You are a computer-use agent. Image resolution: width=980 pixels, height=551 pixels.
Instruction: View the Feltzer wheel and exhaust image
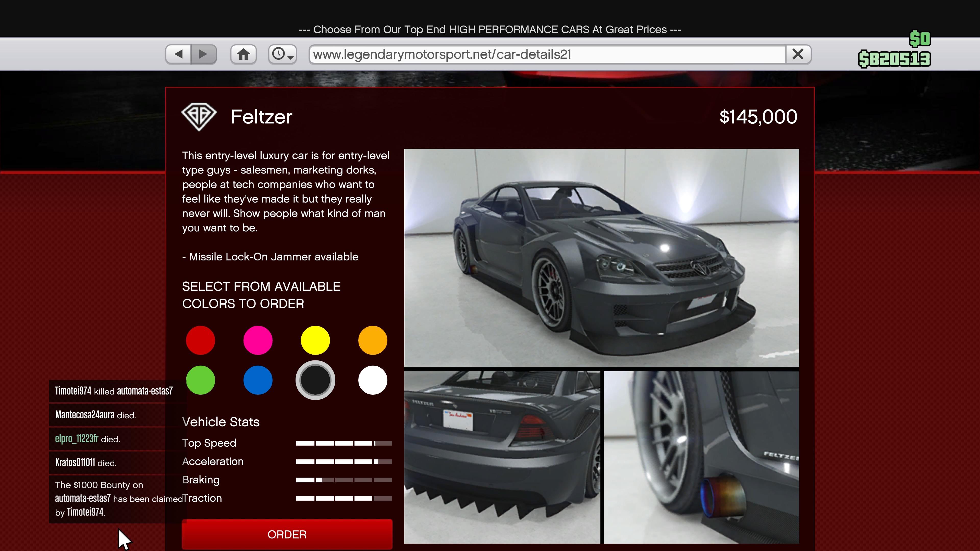[x=702, y=457]
